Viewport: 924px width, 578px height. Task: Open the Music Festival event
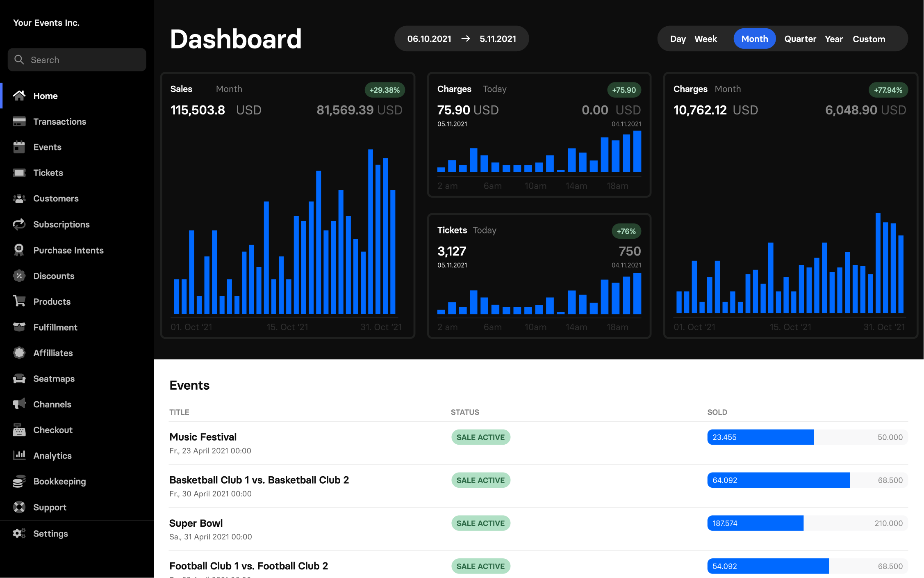pos(203,437)
